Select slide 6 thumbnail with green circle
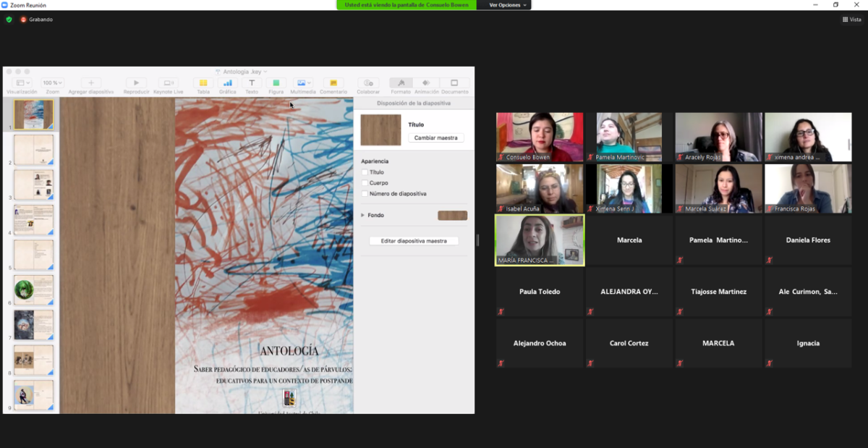868x448 pixels. (34, 290)
